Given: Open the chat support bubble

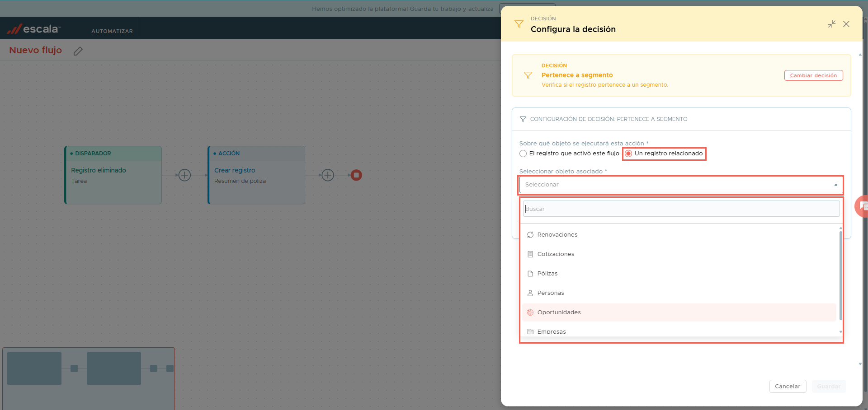Looking at the screenshot, I should 862,206.
